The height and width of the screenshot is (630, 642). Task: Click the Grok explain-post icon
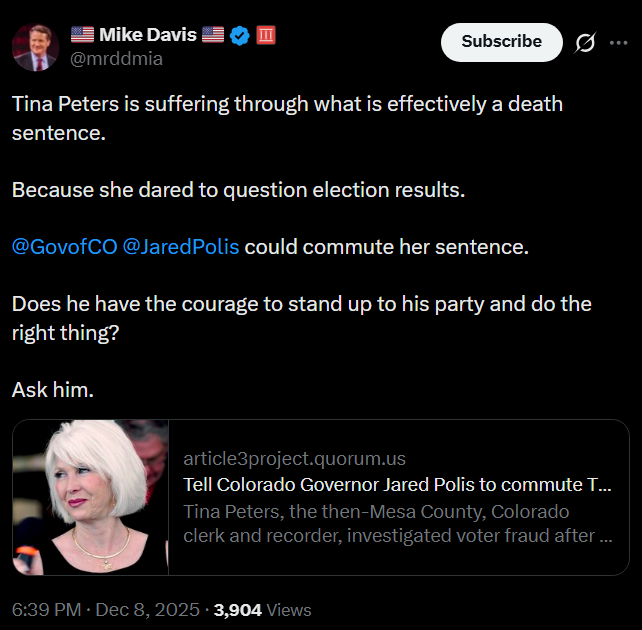tap(585, 43)
